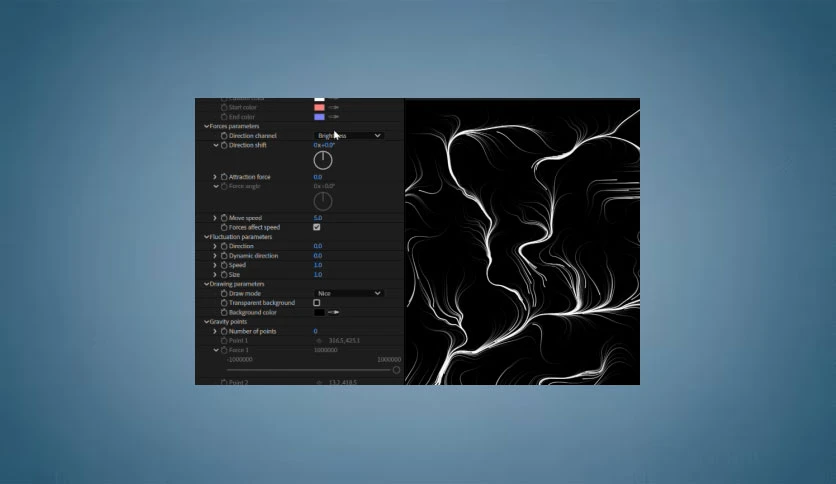Collapse the Force 1 property
Screen dimensions: 836x484
[216, 350]
